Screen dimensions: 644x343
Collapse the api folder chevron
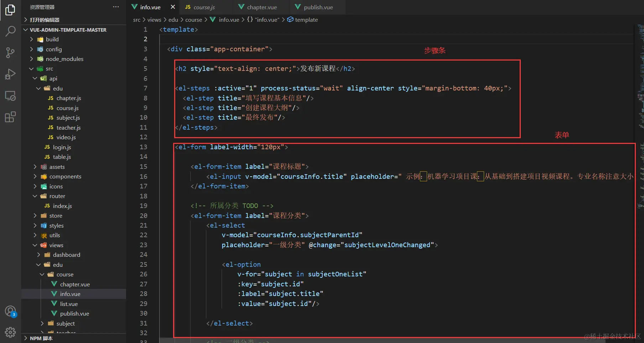coord(35,78)
